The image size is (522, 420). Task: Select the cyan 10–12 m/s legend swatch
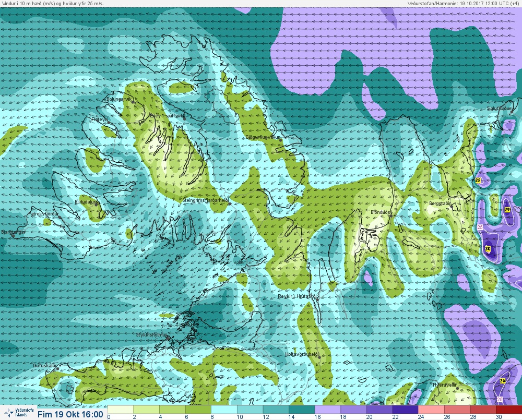(250, 410)
